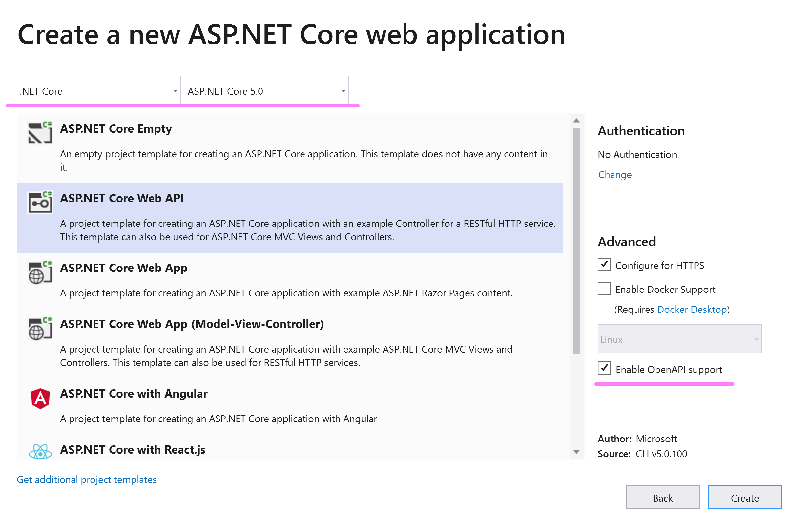Select ASP.NET Core Web App (Model-View-Controller) title
Image resolution: width=812 pixels, height=516 pixels.
point(192,324)
